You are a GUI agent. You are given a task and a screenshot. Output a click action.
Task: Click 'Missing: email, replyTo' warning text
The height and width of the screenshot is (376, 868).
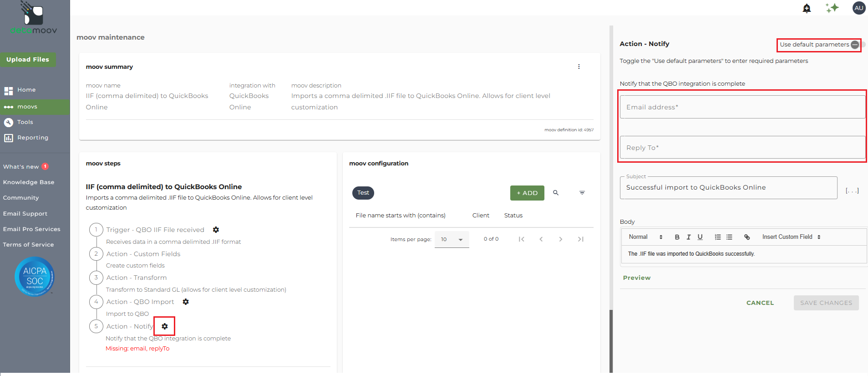(x=137, y=349)
